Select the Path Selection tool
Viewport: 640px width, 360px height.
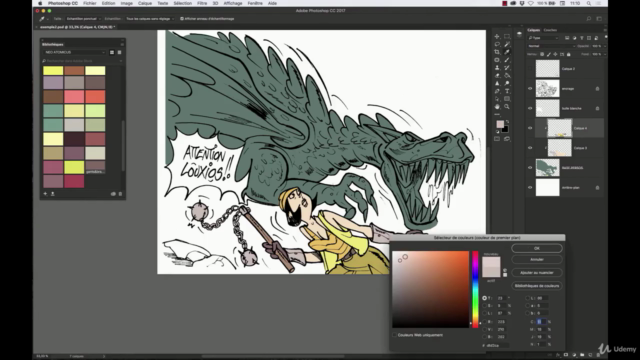497,99
